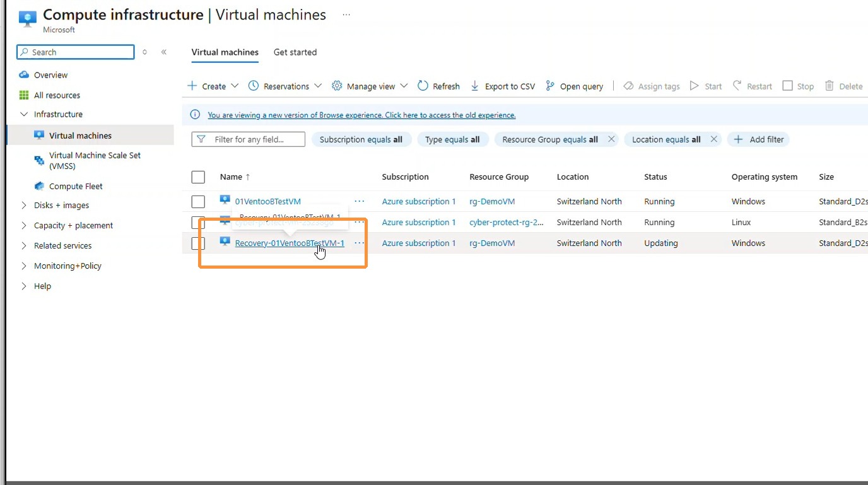Open the Manage view dropdown arrow
This screenshot has width=868, height=485.
404,86
